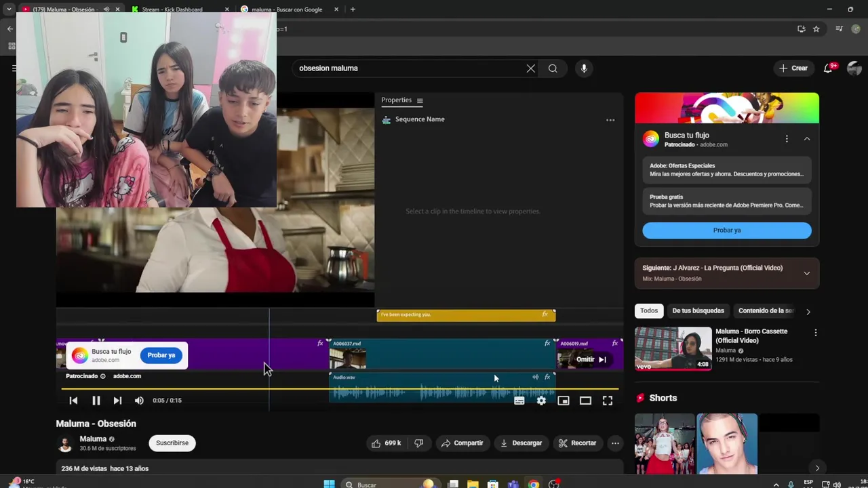Image resolution: width=868 pixels, height=488 pixels.
Task: Click Recortar to clip video
Action: coord(578,443)
